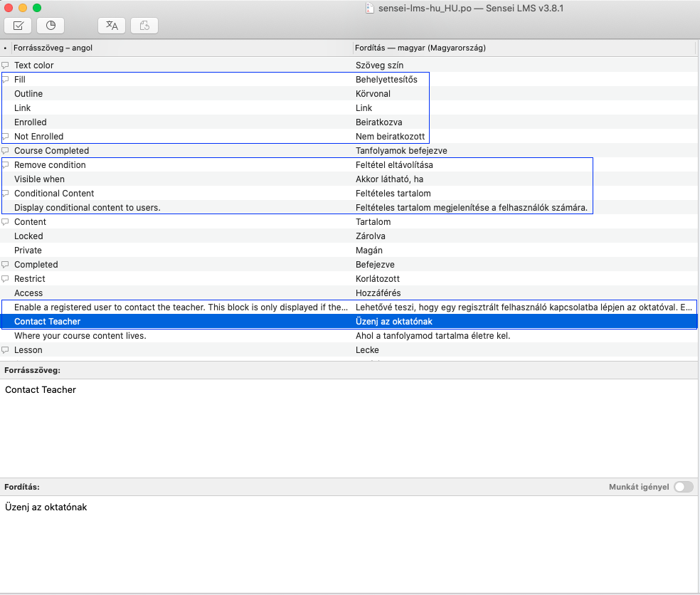This screenshot has height=595, width=700.
Task: Click the comment bubble beside Text color
Action: click(5, 65)
